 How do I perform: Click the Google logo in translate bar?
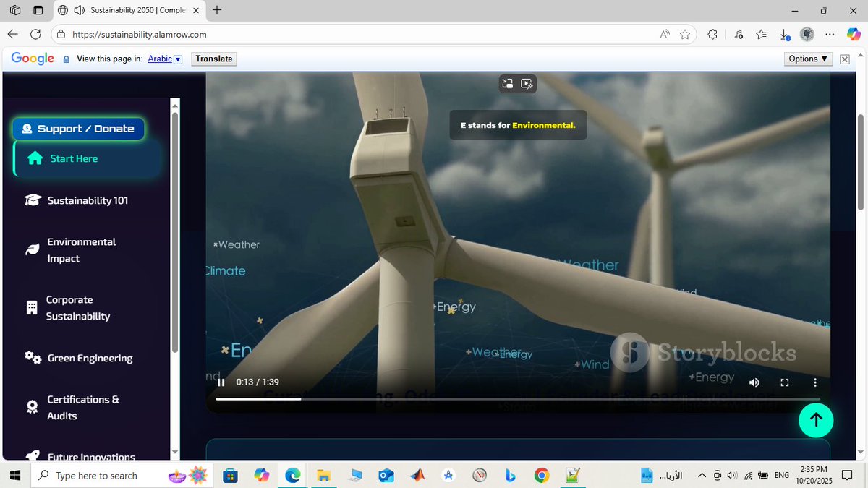[33, 59]
